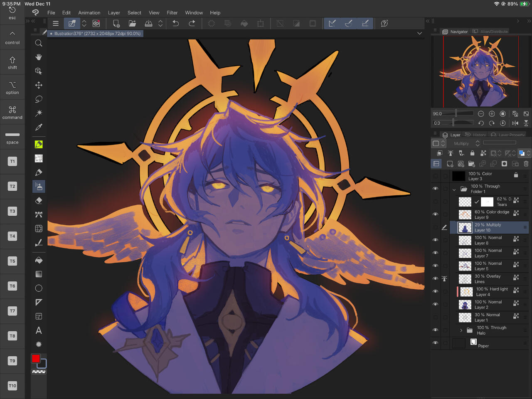Open the Animation menu
Screen dimensions: 532x399
click(89, 13)
